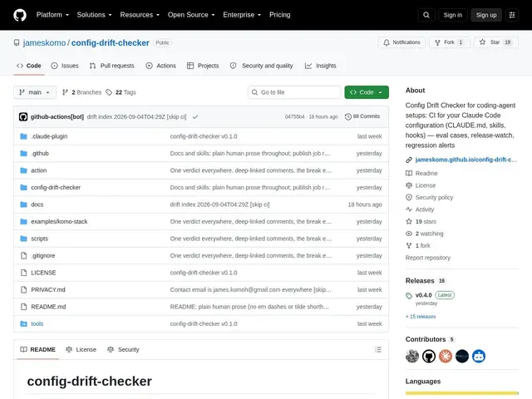Screen dimensions: 532x399
Task: Open the config-drift-checker repo name link
Action: (111, 42)
